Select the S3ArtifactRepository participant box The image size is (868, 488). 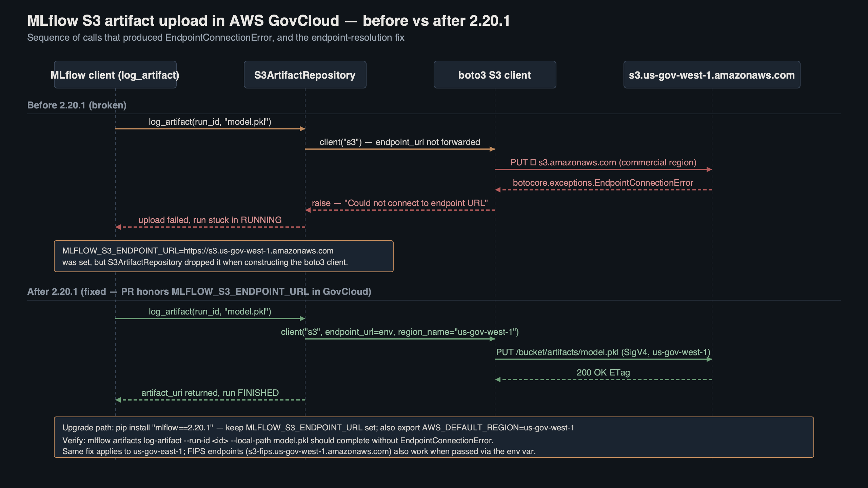[x=304, y=75]
